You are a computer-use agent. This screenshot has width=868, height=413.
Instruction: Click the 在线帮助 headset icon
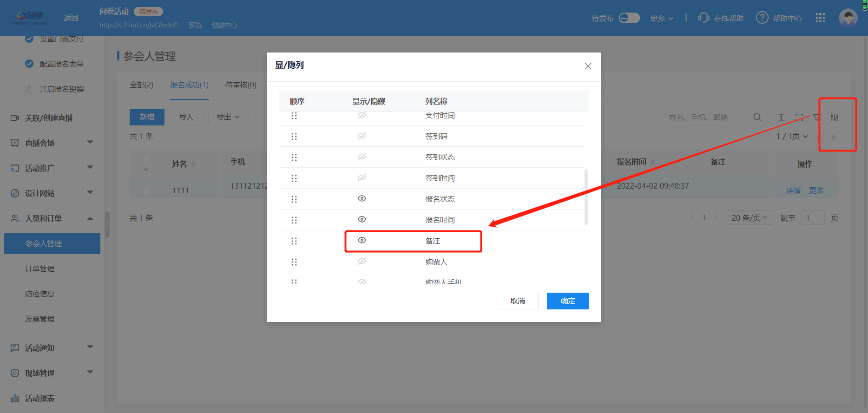(704, 18)
